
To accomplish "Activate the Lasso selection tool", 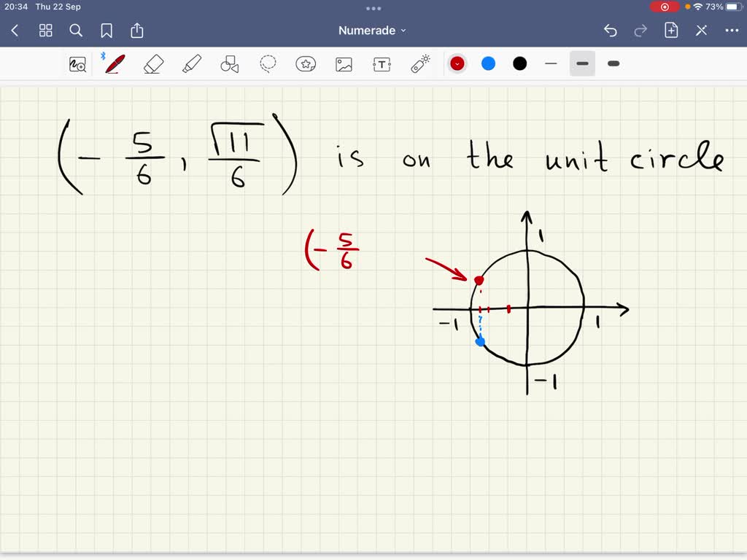I will click(268, 63).
